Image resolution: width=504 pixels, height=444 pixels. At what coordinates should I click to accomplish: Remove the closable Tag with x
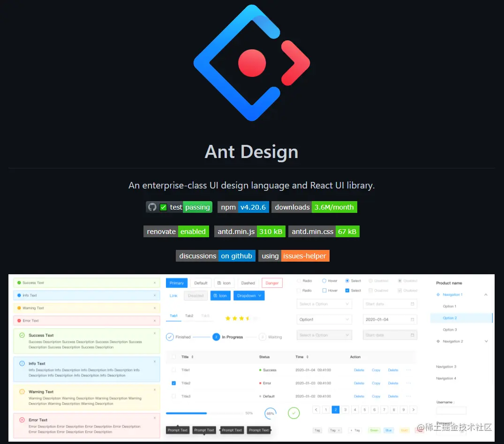[339, 430]
